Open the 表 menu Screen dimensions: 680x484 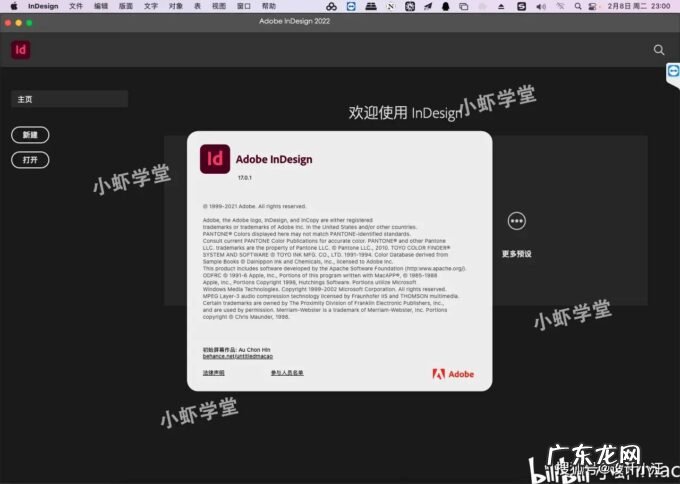pyautogui.click(x=197, y=6)
